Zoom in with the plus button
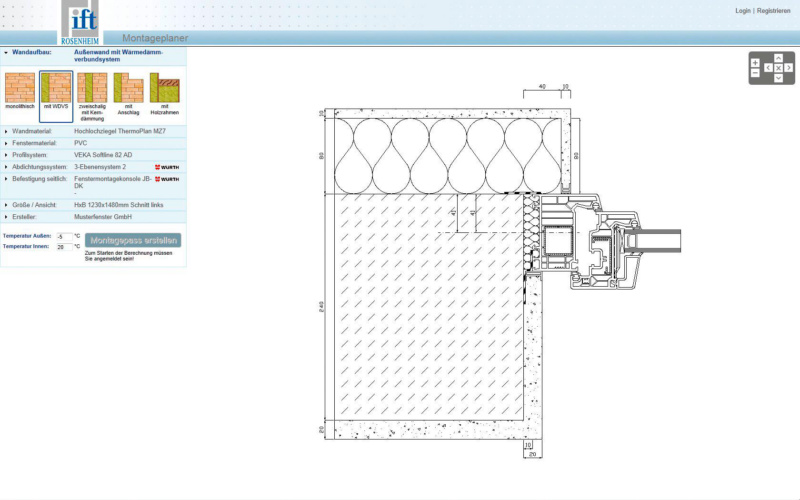The image size is (800, 500). click(755, 62)
